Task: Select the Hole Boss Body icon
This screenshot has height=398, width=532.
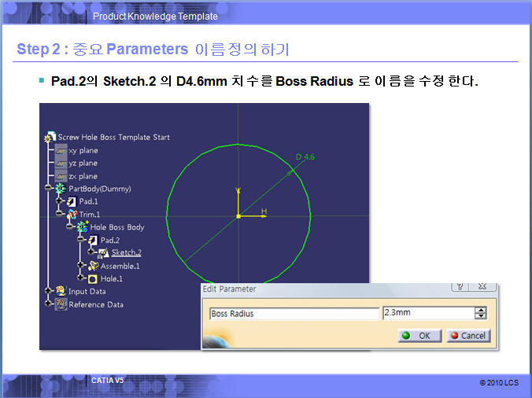Action: click(x=83, y=227)
